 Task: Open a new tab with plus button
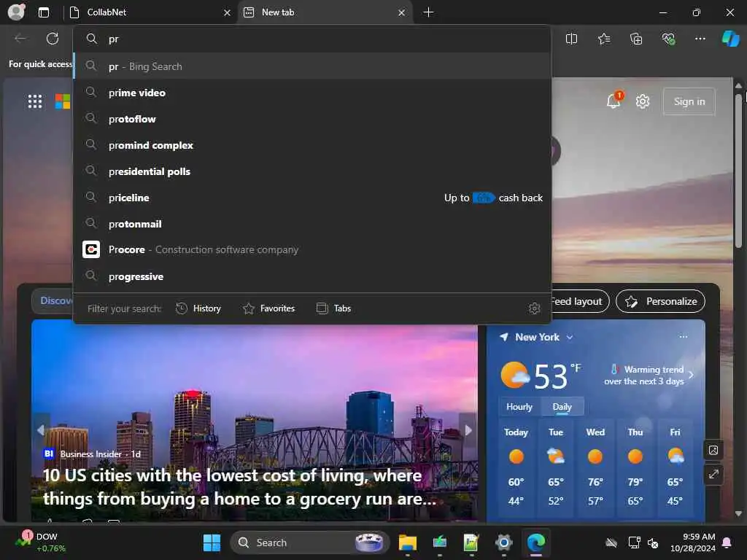[x=428, y=12]
